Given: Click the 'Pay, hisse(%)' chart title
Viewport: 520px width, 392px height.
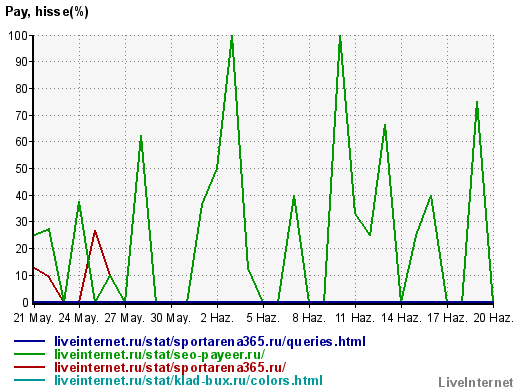Looking at the screenshot, I should pos(47,12).
